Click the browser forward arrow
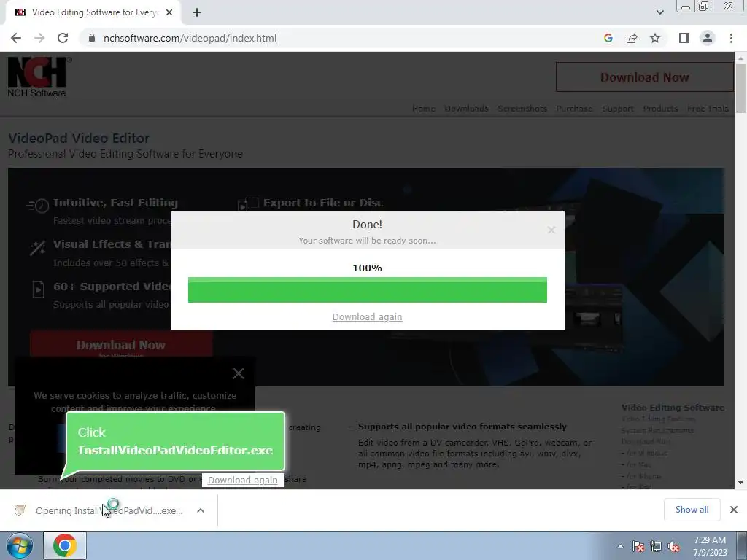 point(39,38)
